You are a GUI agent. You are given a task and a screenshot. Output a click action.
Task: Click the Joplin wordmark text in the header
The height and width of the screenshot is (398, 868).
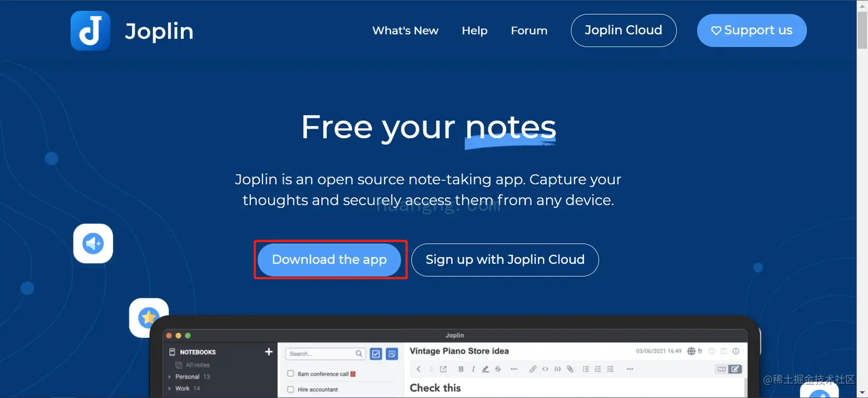pyautogui.click(x=159, y=32)
